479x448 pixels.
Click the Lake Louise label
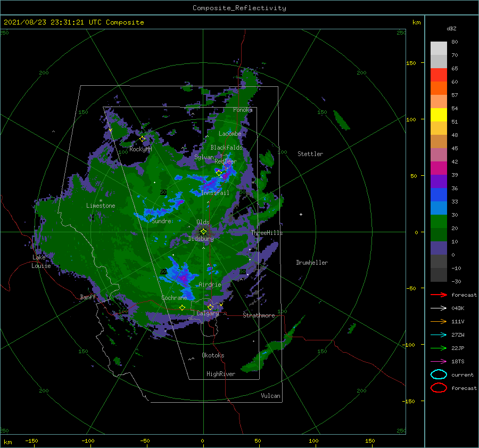tap(41, 262)
